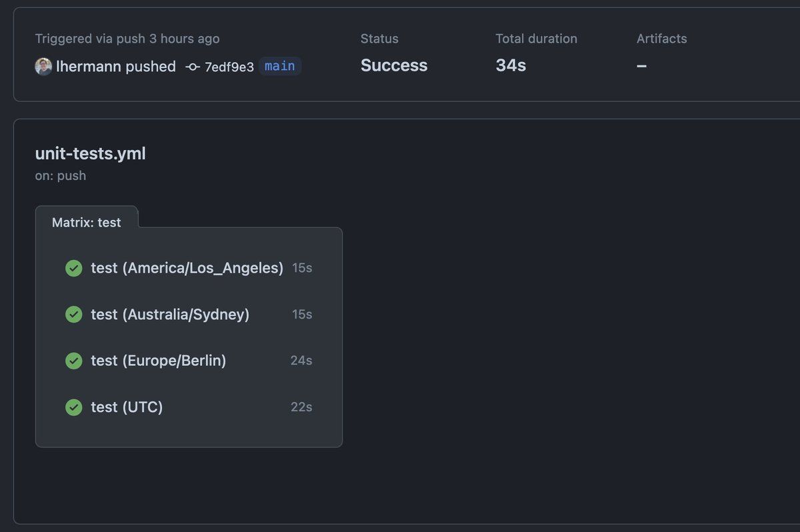Click the green check beside UTC test
This screenshot has height=532, width=800.
pyautogui.click(x=73, y=407)
